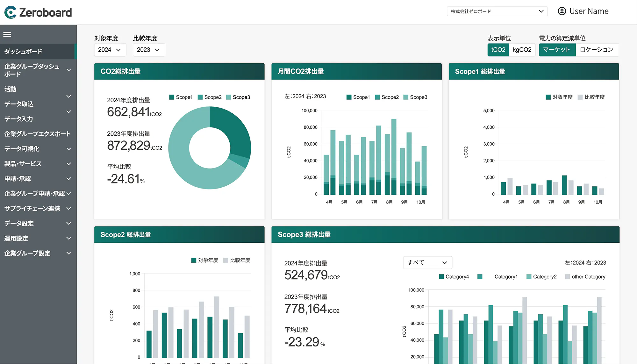
Task: Click the Zeroboard logo icon
Action: [10, 12]
